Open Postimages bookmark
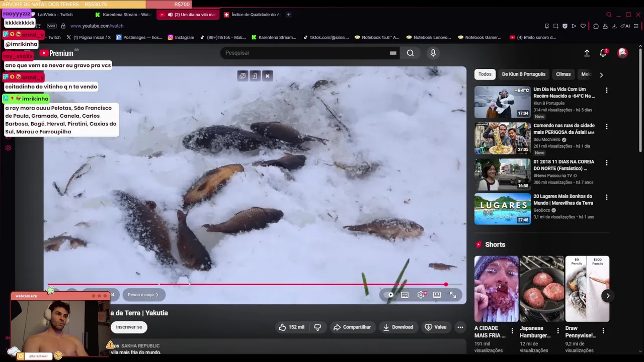The height and width of the screenshot is (362, 644). (x=139, y=37)
